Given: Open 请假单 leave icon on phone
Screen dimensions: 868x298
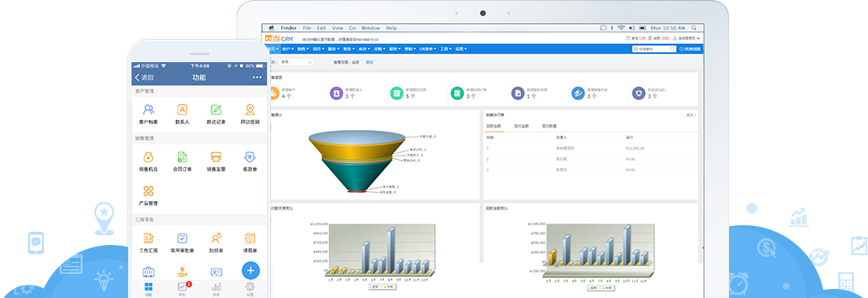Looking at the screenshot, I should [x=250, y=238].
